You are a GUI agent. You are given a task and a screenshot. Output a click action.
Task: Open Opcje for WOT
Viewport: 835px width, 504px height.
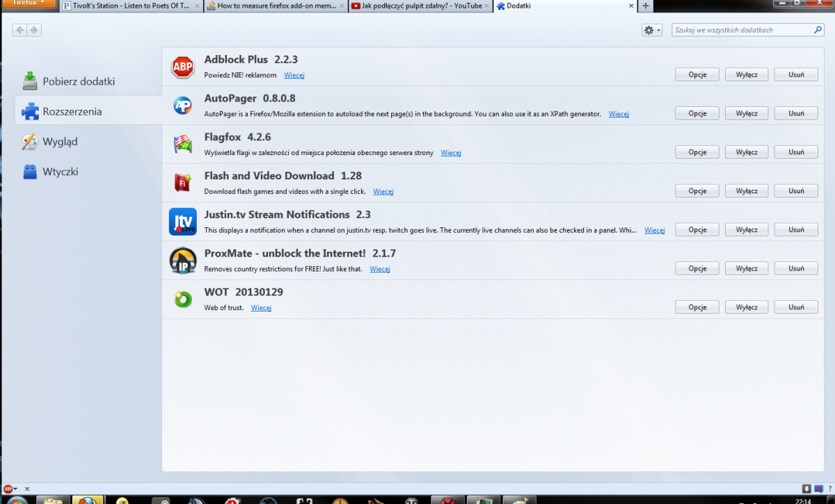click(x=698, y=307)
